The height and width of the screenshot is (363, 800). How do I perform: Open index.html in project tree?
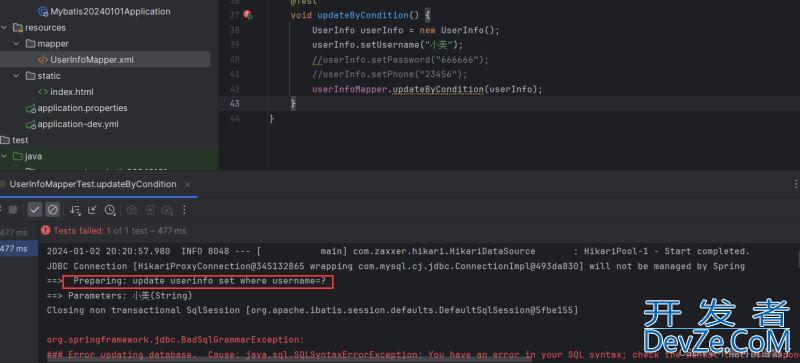pos(72,92)
